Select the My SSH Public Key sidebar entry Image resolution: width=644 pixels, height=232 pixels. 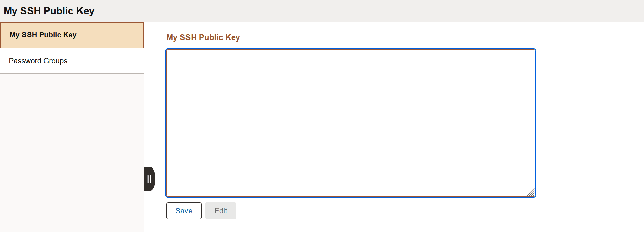point(43,35)
